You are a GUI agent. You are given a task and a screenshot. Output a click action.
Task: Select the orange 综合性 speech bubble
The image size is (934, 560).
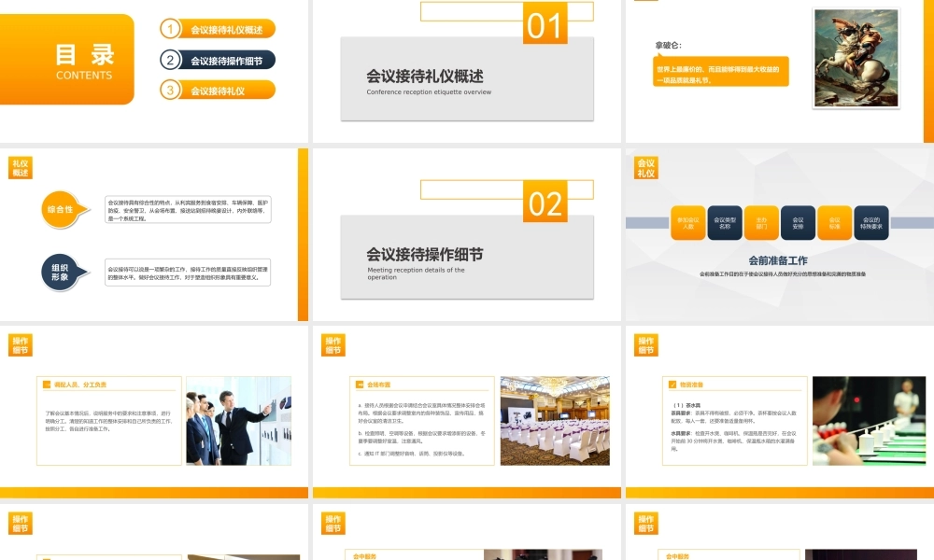click(64, 209)
